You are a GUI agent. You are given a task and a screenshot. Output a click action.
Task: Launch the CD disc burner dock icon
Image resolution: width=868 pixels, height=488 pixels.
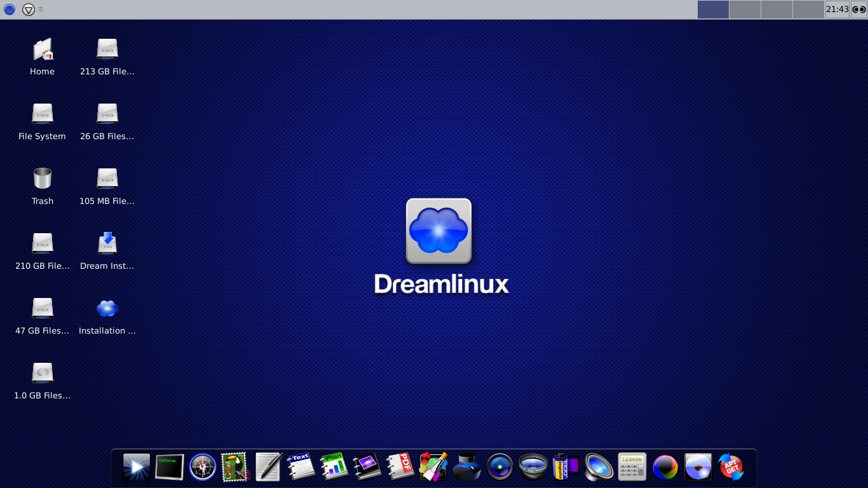tap(698, 467)
